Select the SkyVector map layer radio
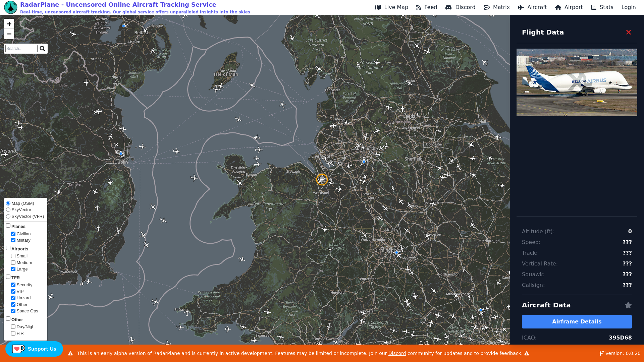The image size is (644, 362). click(8, 210)
